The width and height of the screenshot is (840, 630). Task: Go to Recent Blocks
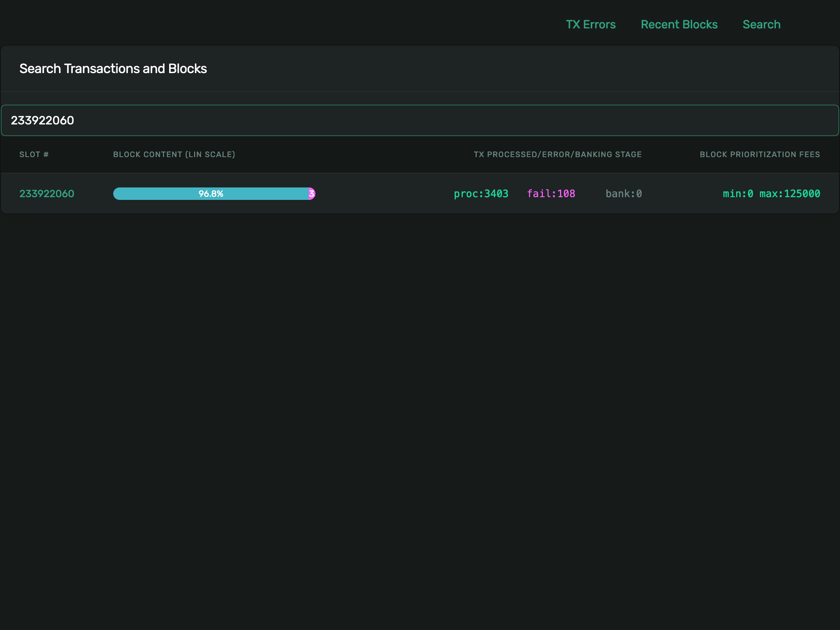679,24
